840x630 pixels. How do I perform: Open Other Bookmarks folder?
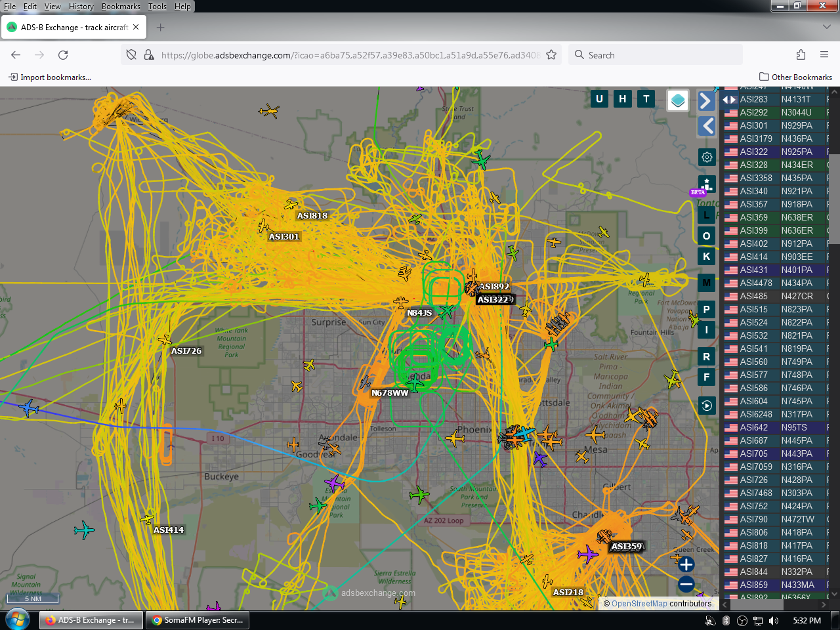click(795, 77)
